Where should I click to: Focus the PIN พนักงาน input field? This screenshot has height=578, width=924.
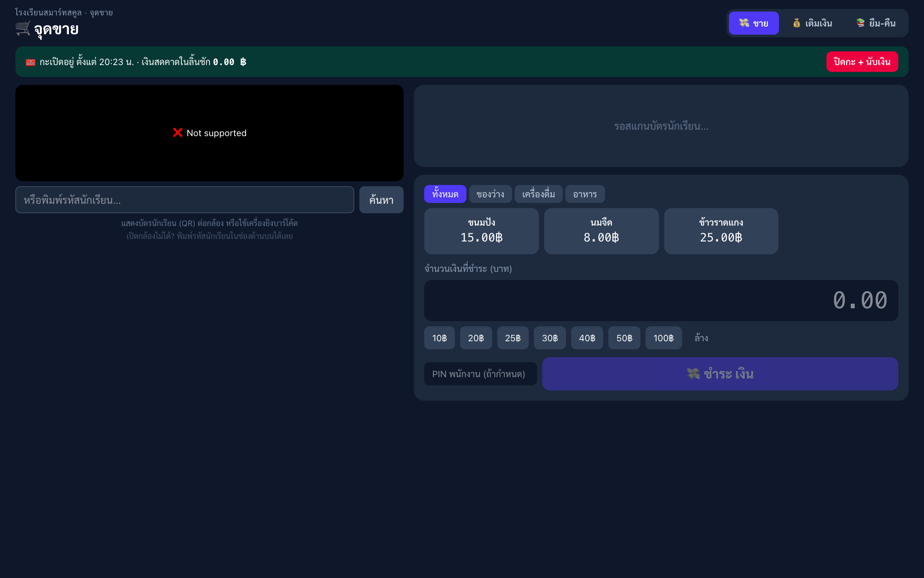pos(480,374)
